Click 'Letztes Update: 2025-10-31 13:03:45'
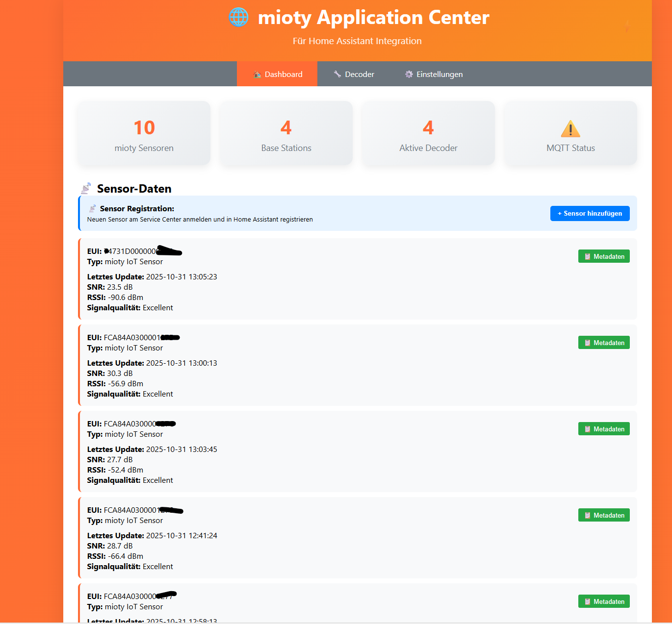This screenshot has height=624, width=672. click(152, 449)
